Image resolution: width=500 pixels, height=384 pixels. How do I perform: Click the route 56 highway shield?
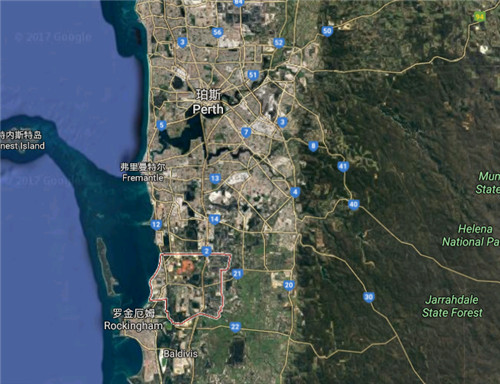point(217,33)
